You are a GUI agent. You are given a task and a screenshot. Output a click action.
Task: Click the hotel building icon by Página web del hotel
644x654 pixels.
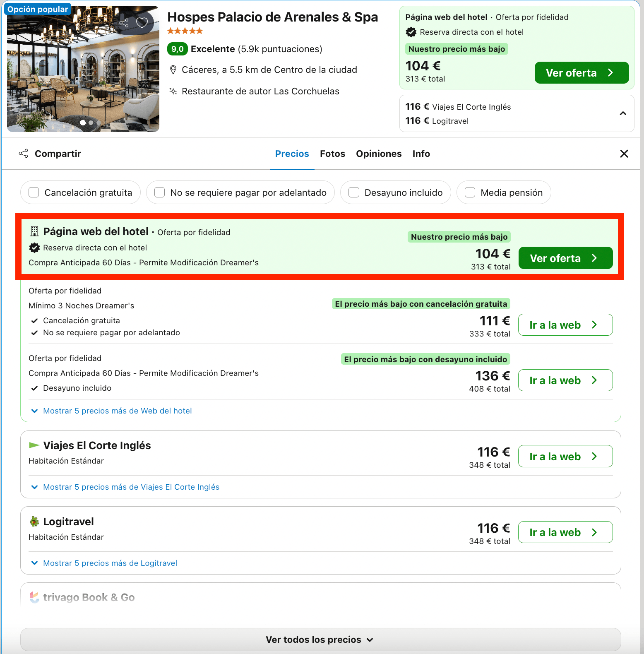[34, 231]
